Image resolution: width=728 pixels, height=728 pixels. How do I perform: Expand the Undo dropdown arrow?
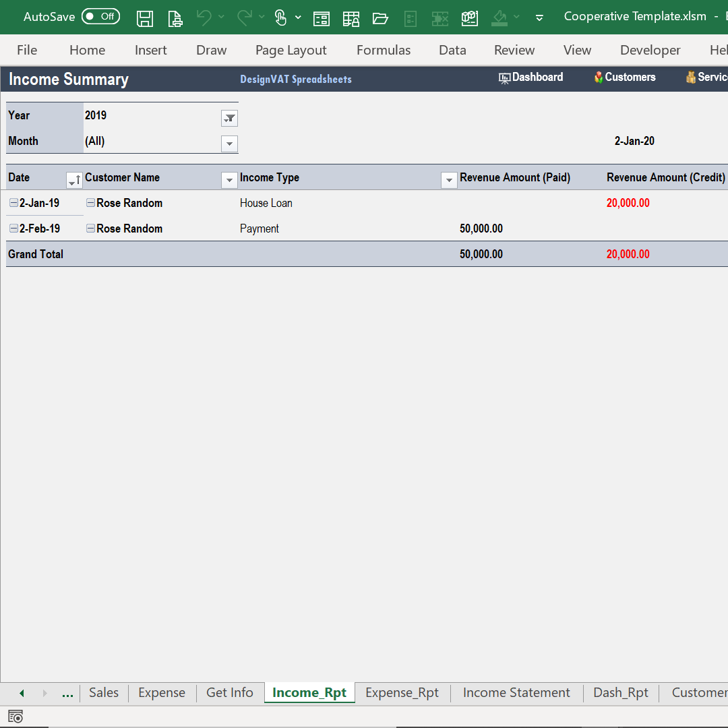click(221, 18)
